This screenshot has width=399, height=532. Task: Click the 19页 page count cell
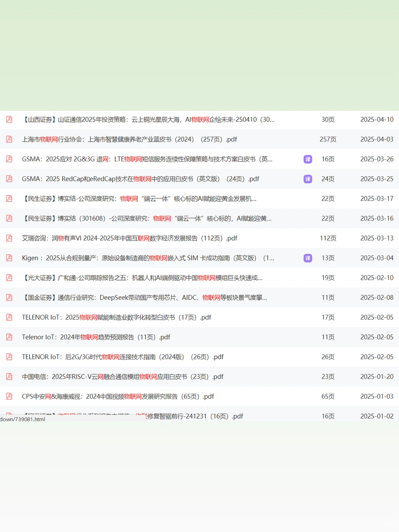[x=328, y=277]
